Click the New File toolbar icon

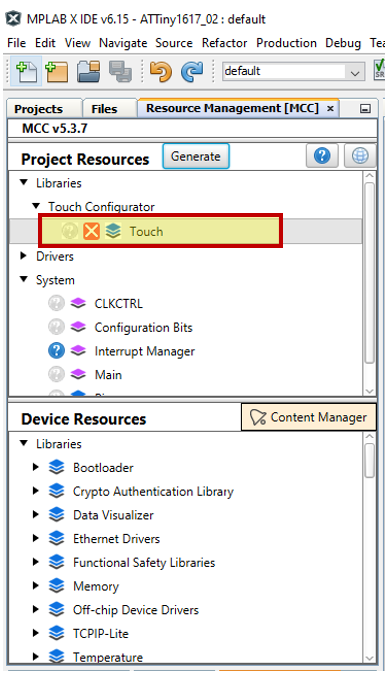tap(27, 72)
